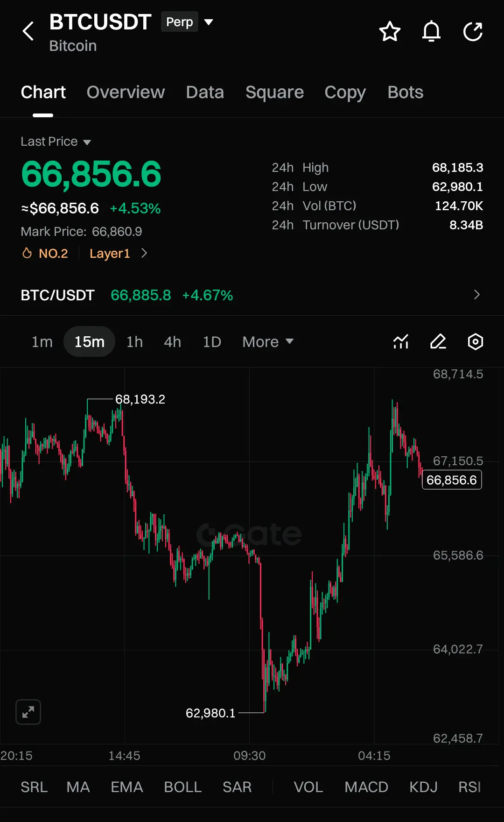Select the 4h timeframe
The width and height of the screenshot is (504, 822).
(x=172, y=341)
